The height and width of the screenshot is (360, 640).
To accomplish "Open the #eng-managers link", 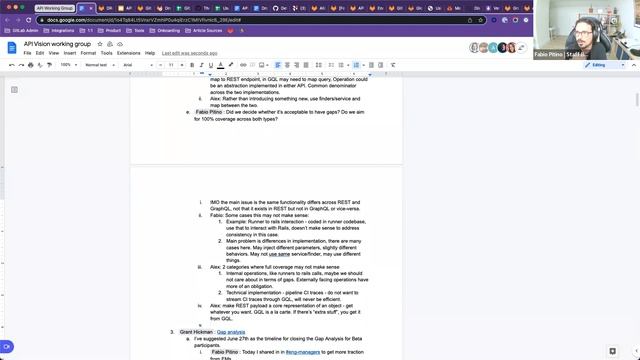I will pos(303,352).
